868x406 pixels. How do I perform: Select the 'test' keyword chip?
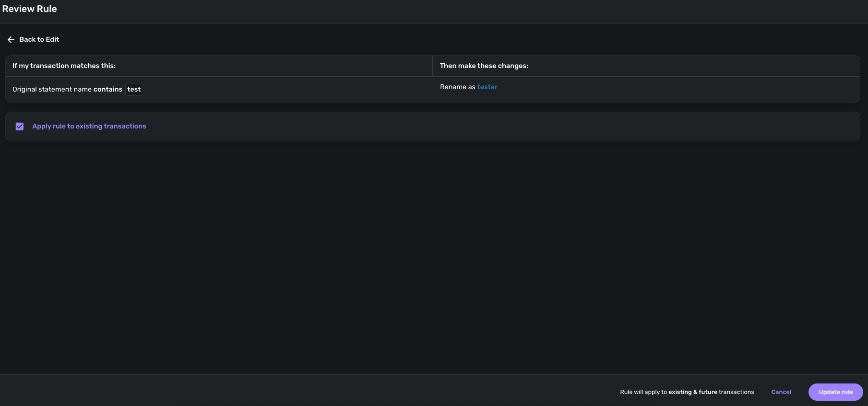coord(134,89)
